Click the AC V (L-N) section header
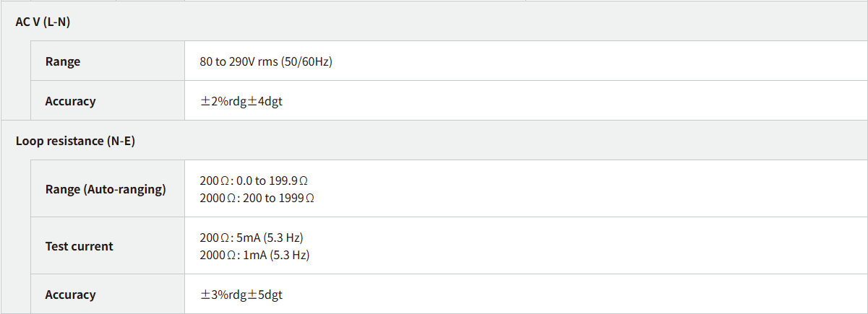The width and height of the screenshot is (868, 314). (43, 22)
